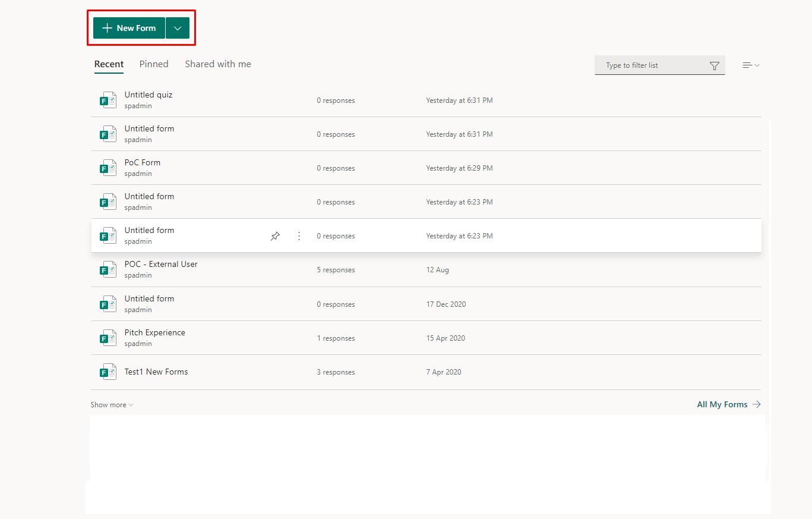The width and height of the screenshot is (812, 519).
Task: Select the Recent tab
Action: [x=109, y=64]
